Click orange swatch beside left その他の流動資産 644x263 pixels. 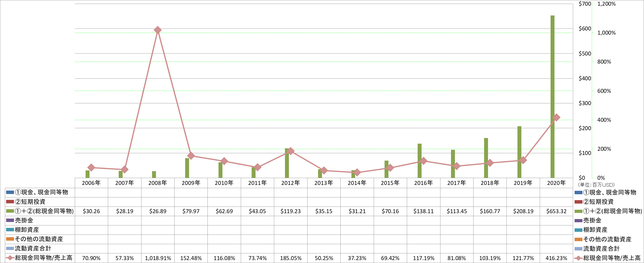[10, 239]
